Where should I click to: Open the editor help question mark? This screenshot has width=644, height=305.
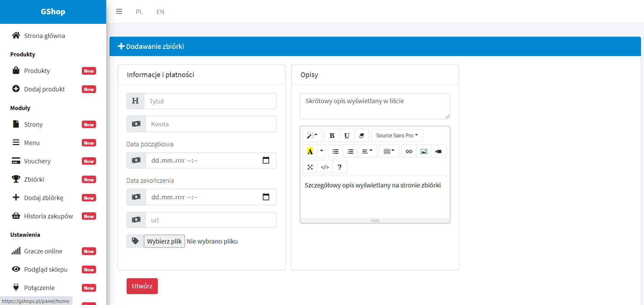point(339,167)
